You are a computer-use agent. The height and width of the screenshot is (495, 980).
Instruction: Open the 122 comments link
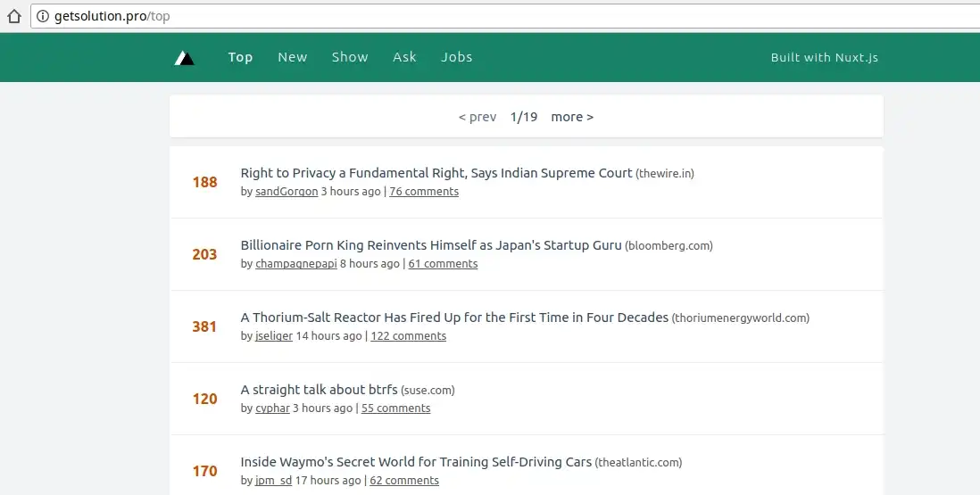(x=408, y=336)
